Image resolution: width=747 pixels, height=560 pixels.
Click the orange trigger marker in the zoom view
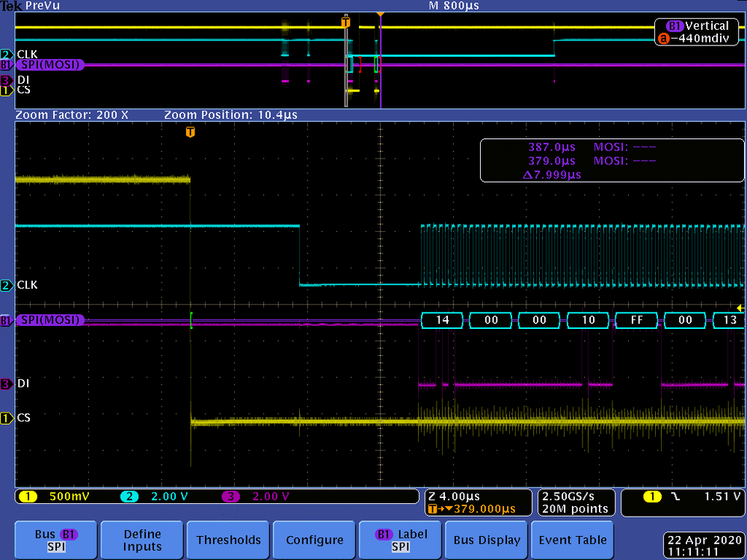pos(190,132)
